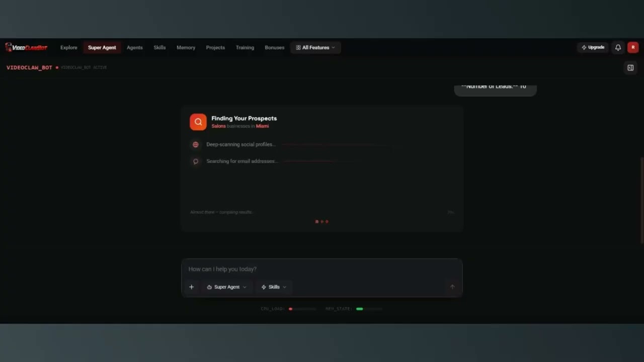Click the 'Searching for email addresses...' text
Image resolution: width=644 pixels, height=362 pixels.
tap(242, 161)
